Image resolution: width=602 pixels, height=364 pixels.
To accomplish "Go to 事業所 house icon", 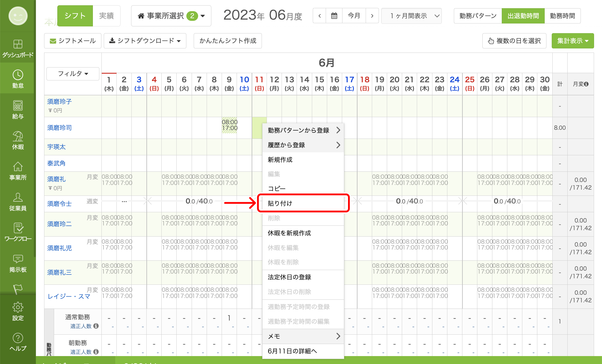I will [x=18, y=167].
